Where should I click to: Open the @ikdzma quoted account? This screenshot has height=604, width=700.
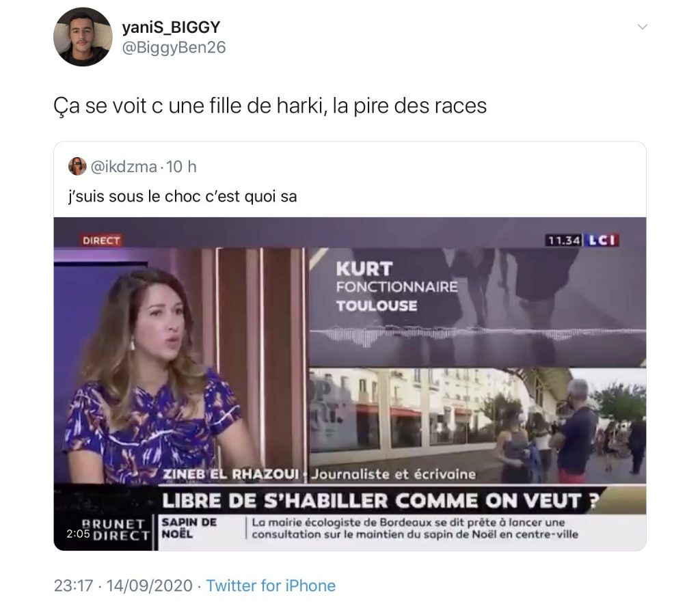click(x=124, y=167)
